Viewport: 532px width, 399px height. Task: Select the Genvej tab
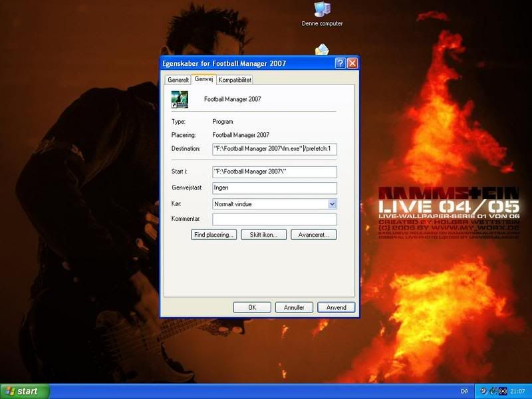point(203,79)
